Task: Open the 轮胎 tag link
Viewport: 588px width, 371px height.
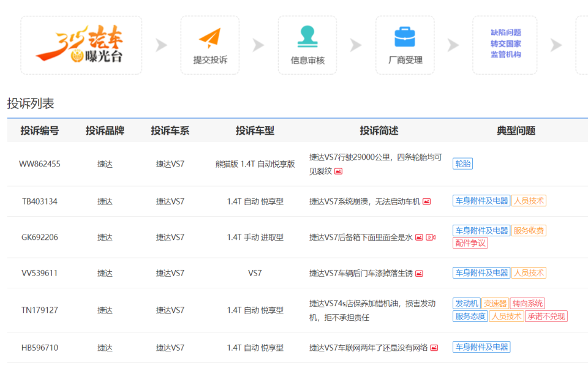Action: 462,163
